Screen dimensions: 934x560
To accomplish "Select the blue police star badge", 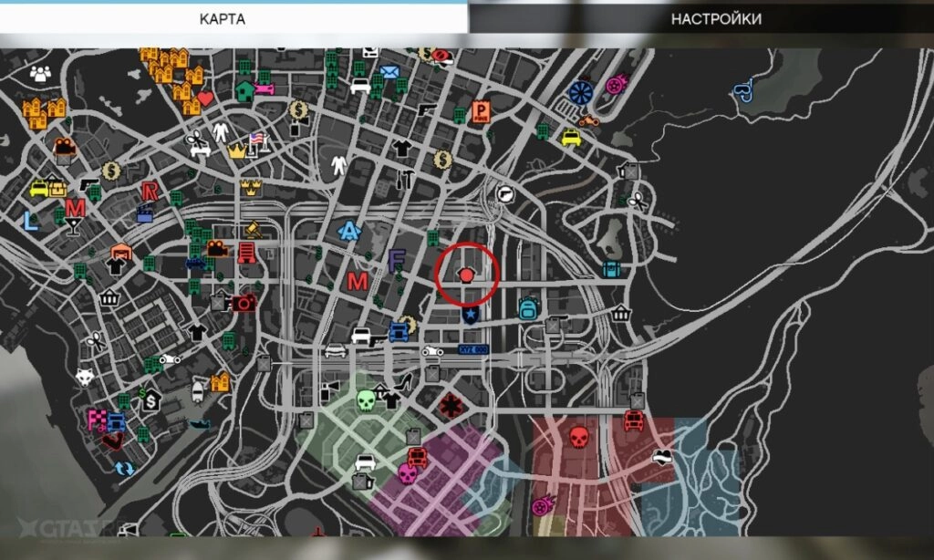I will click(x=470, y=316).
